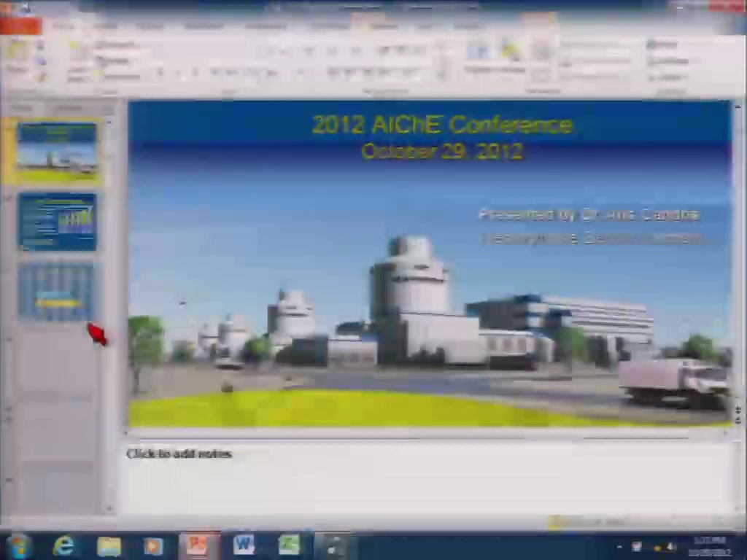
Task: Switch to the Insert ribbon tab
Action: tap(106, 26)
